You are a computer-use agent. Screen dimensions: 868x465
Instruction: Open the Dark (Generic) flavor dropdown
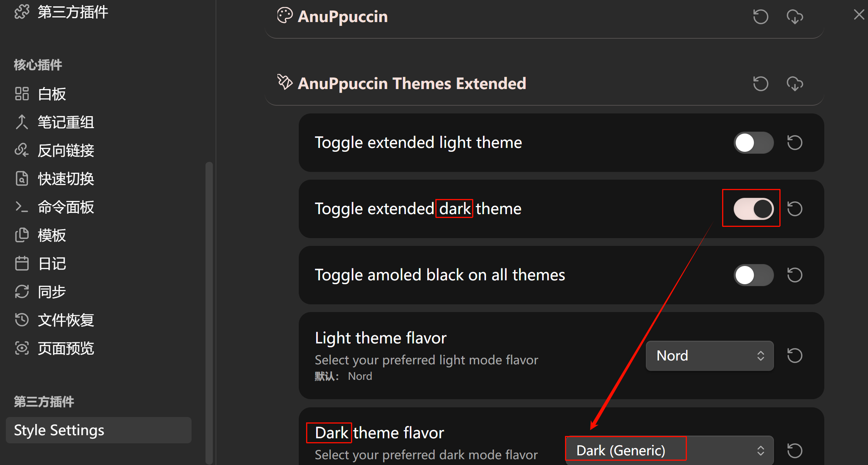[669, 450]
